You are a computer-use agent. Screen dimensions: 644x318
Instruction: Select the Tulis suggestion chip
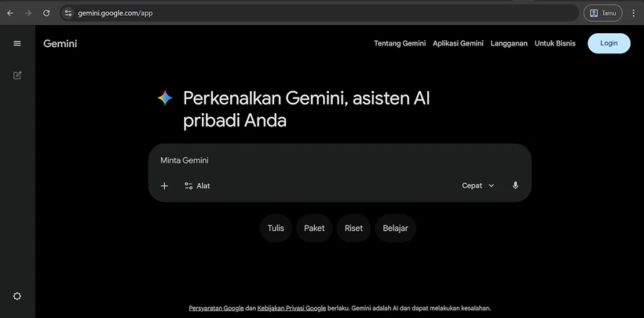coord(275,228)
